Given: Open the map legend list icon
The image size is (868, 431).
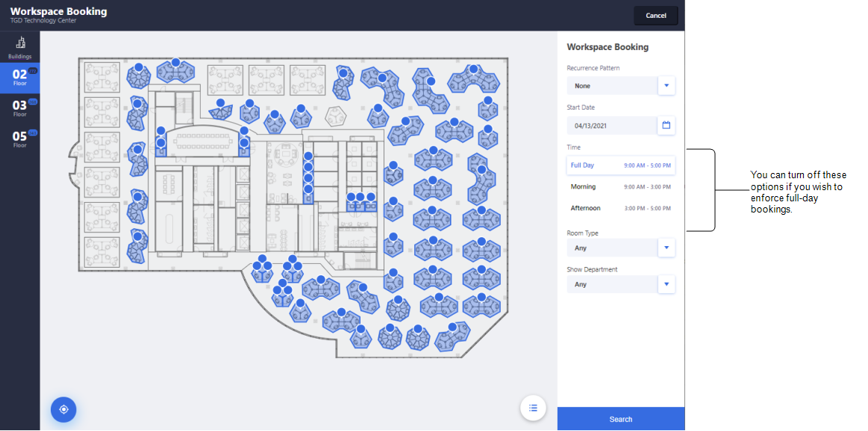Looking at the screenshot, I should pos(533,408).
